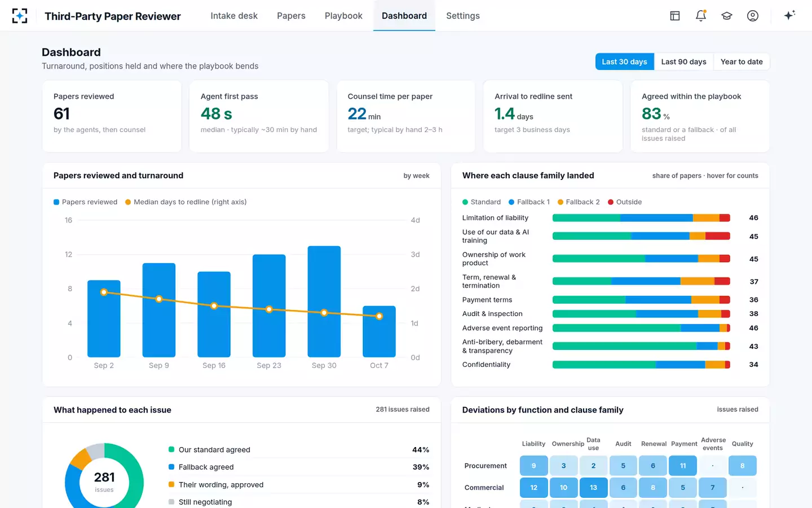Toggle the Fallback 1 legend entry

tap(529, 202)
